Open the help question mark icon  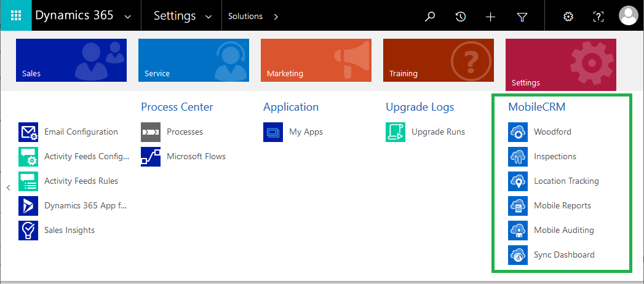[x=598, y=17]
